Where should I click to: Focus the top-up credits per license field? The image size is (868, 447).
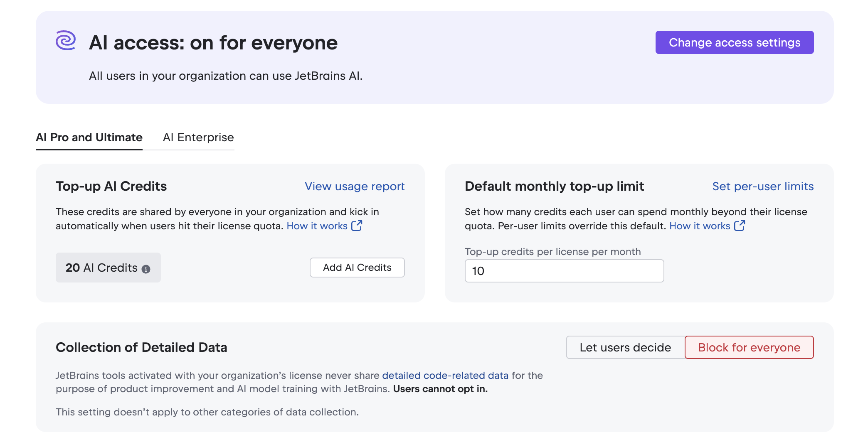[564, 271]
